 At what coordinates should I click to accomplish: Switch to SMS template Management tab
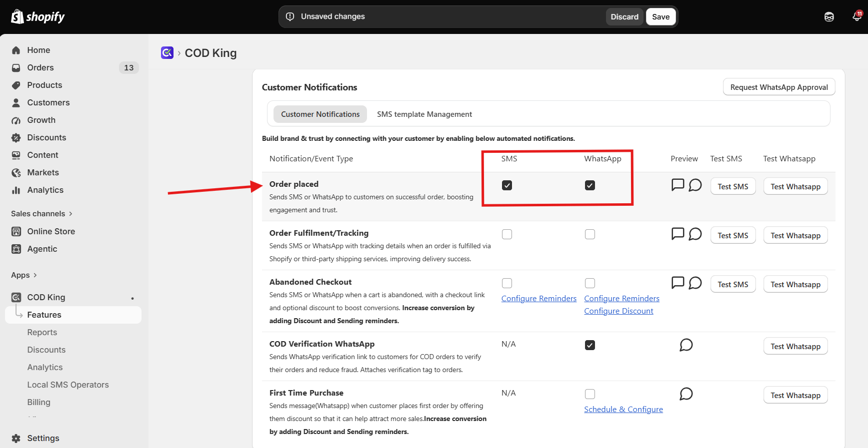pos(424,114)
